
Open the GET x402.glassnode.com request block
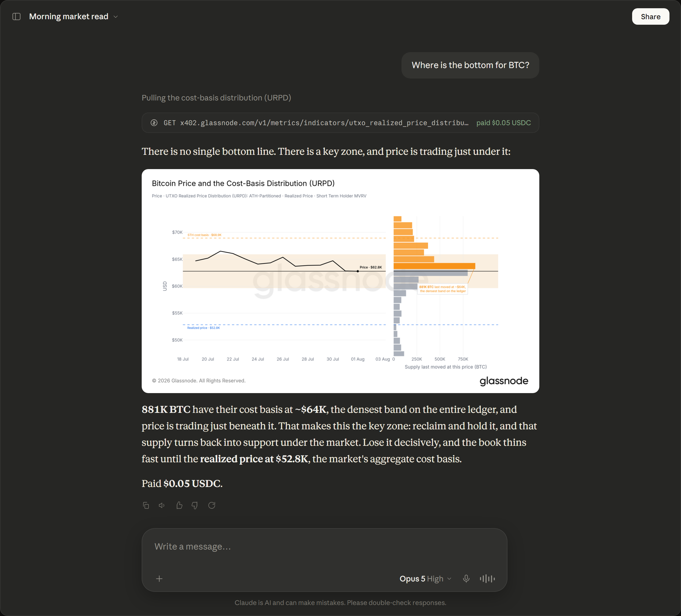(340, 123)
